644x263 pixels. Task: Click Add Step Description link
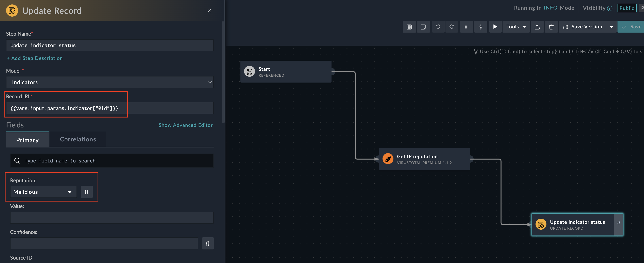click(x=35, y=58)
